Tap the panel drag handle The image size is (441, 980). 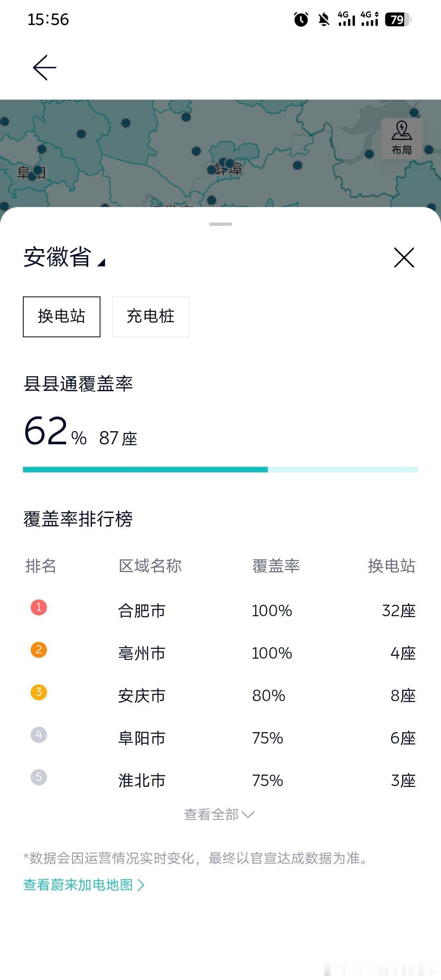tap(220, 224)
